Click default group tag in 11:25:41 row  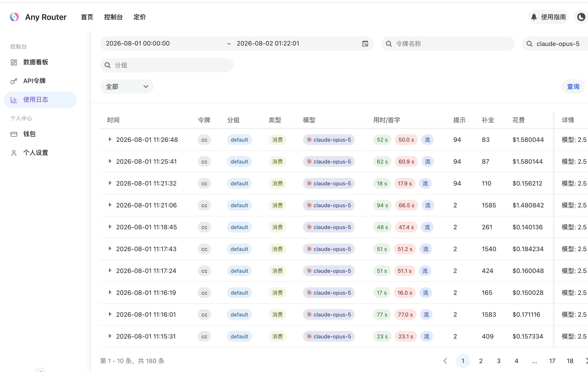click(x=239, y=161)
